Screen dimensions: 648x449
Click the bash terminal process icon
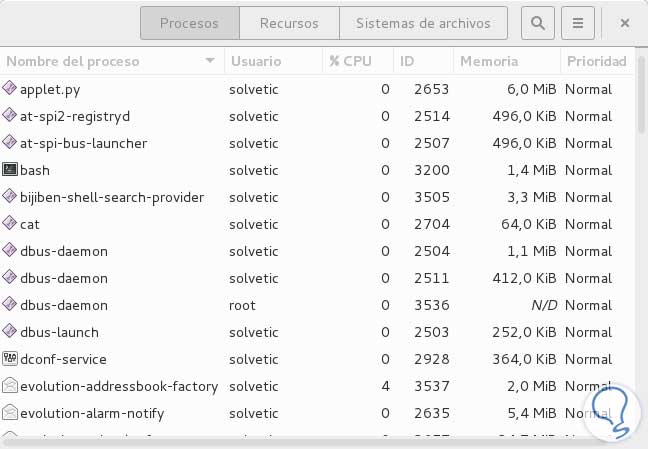click(10, 170)
